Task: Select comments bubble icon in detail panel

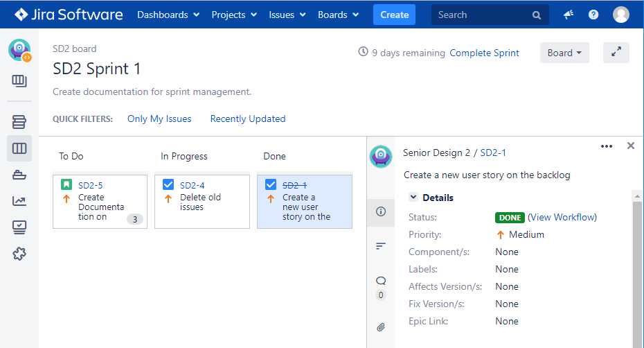Action: (381, 281)
